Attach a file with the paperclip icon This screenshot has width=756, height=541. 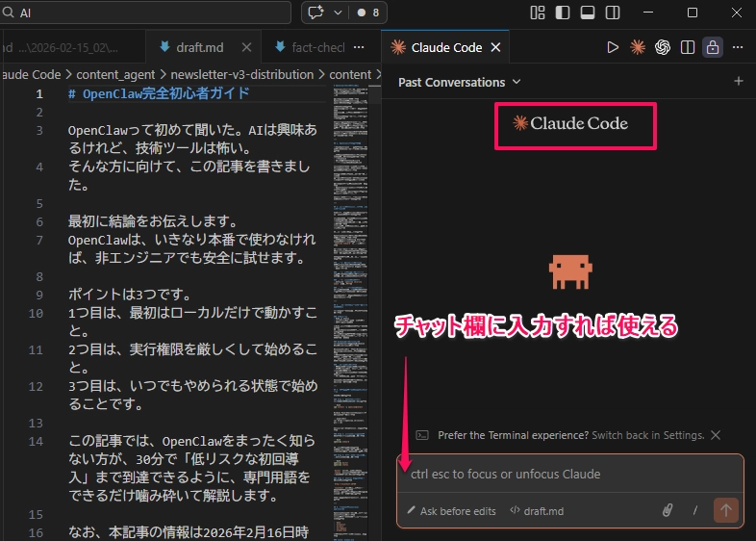click(x=668, y=510)
